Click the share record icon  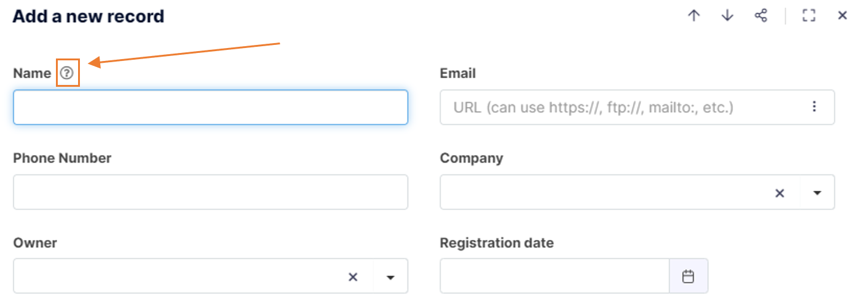(x=761, y=16)
